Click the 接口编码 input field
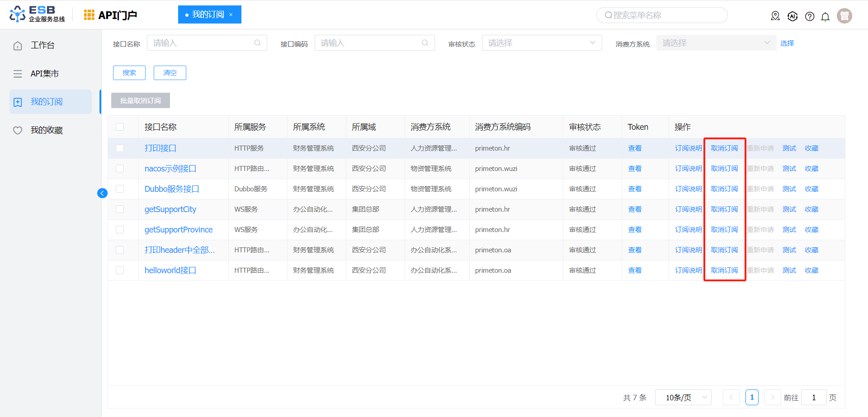The width and height of the screenshot is (868, 417). pyautogui.click(x=368, y=43)
